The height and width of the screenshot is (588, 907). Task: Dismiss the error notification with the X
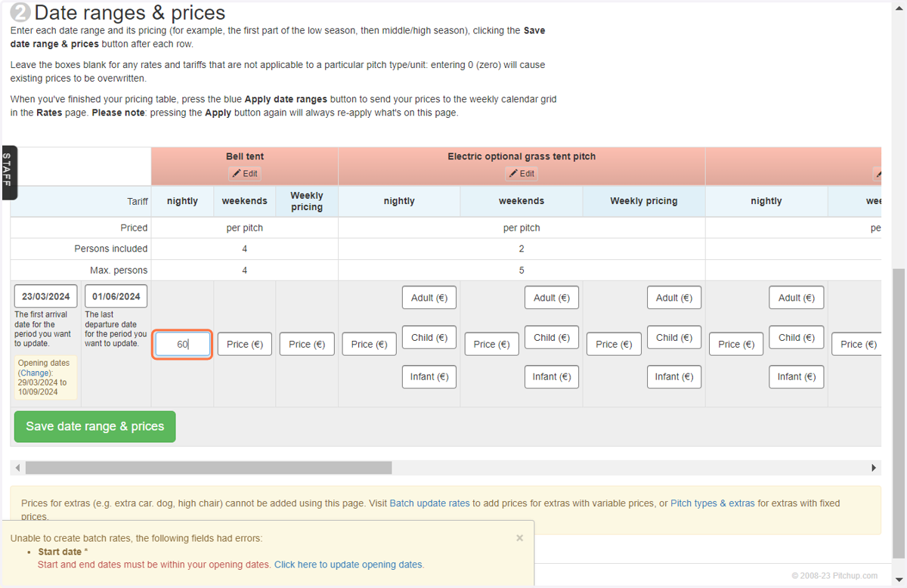click(x=519, y=538)
